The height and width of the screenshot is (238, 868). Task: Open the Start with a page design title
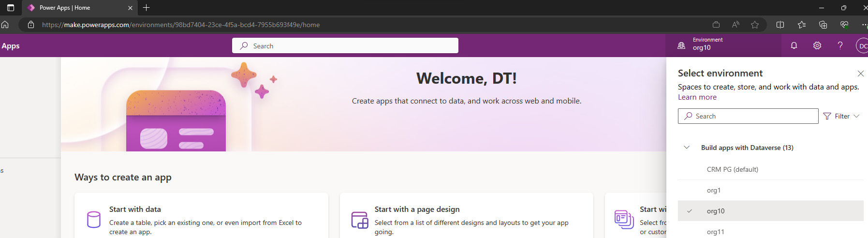[417, 209]
